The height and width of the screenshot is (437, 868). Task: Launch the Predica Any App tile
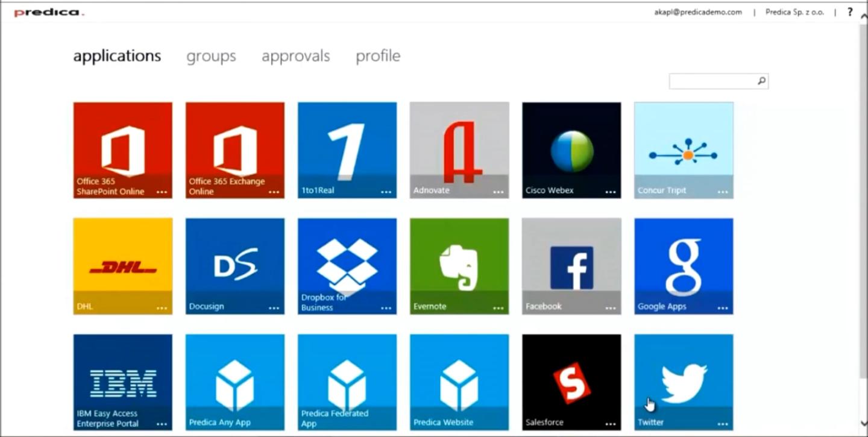235,382
